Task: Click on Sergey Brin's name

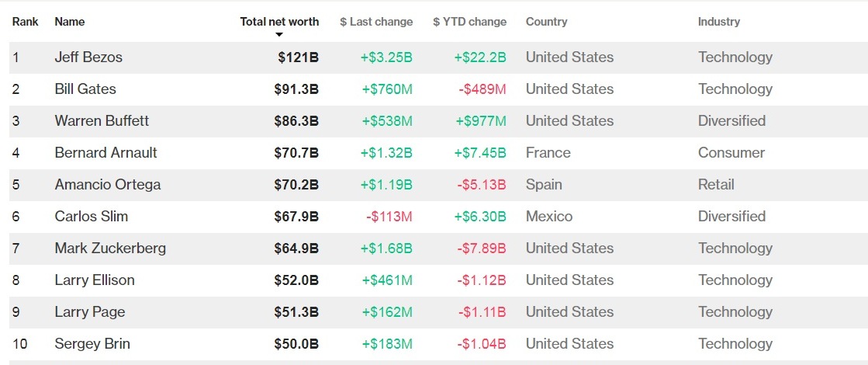Action: [92, 344]
